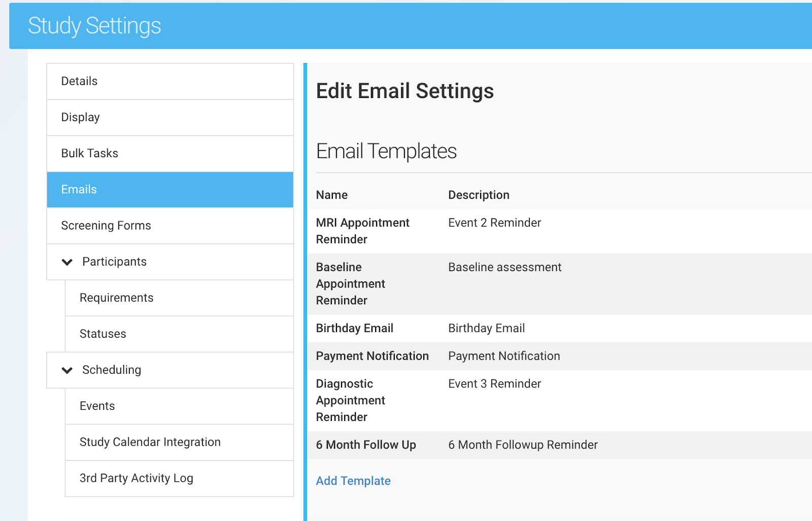This screenshot has height=521, width=812.
Task: Open Diagnostic Appointment Reminder template
Action: coord(350,400)
